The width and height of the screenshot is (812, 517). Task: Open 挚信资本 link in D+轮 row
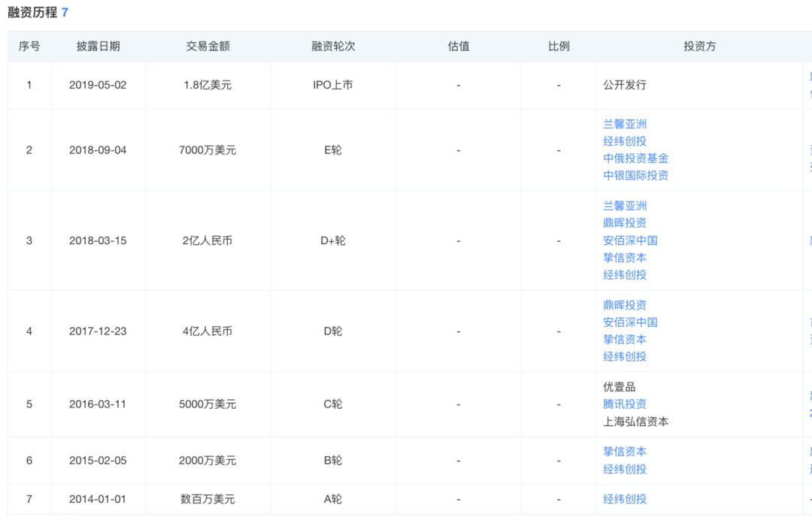[625, 258]
